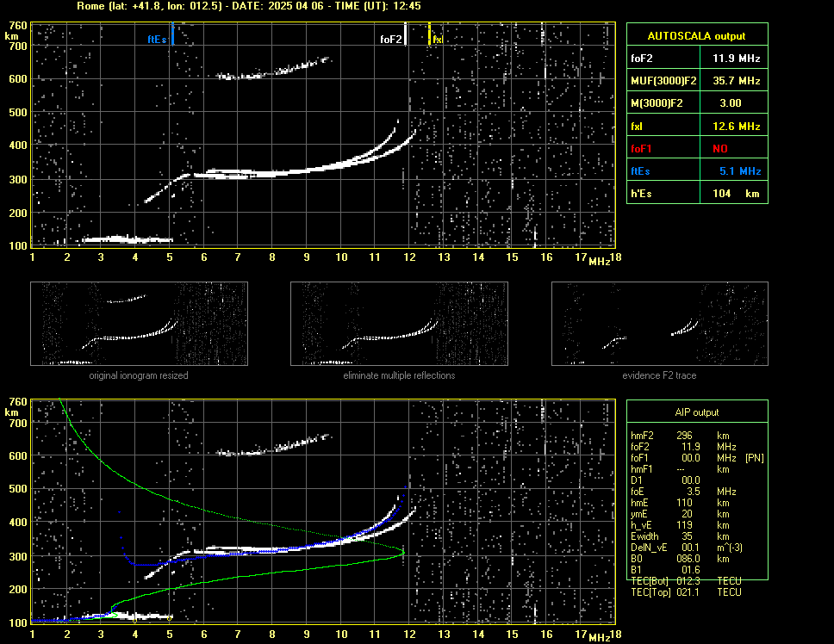This screenshot has height=644, width=834.
Task: Click the 'original ionogram resized' caption text
Action: click(139, 375)
